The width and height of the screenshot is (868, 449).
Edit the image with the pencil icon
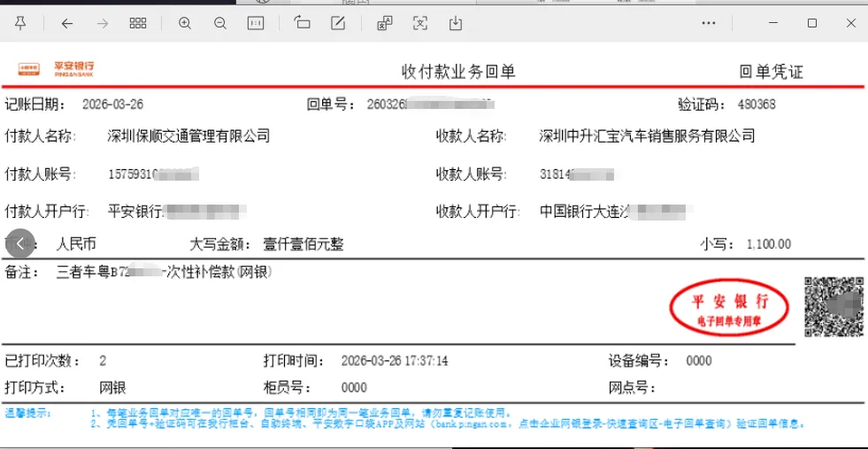[x=338, y=23]
